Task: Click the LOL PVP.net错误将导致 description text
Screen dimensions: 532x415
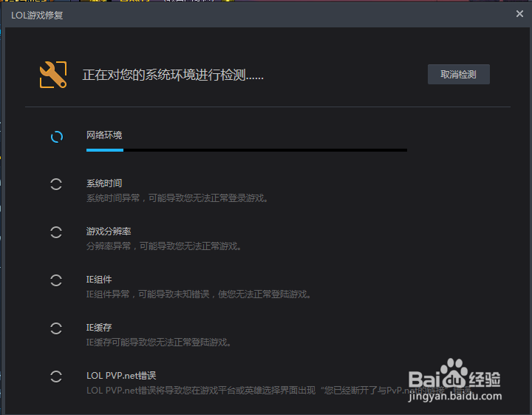Action: (279, 391)
